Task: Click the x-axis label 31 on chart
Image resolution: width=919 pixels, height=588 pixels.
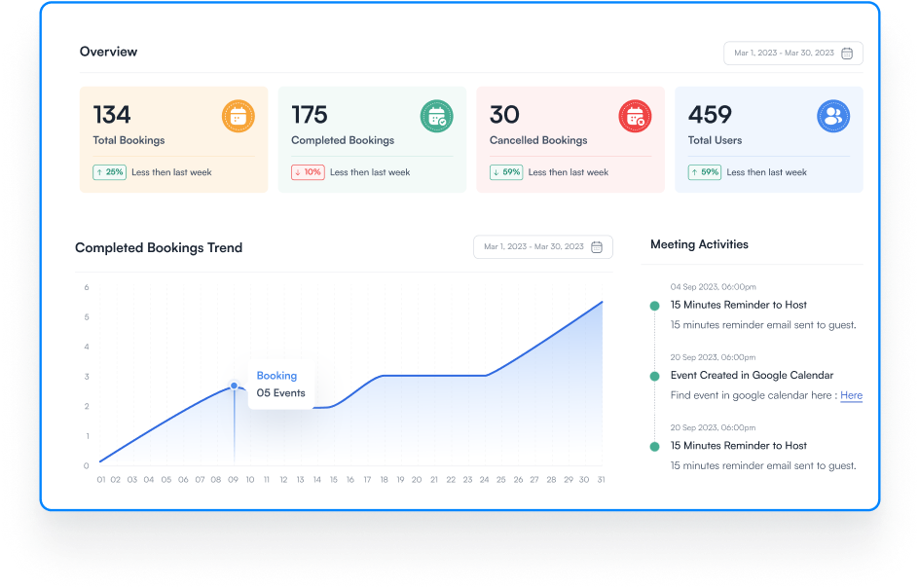Action: point(600,480)
